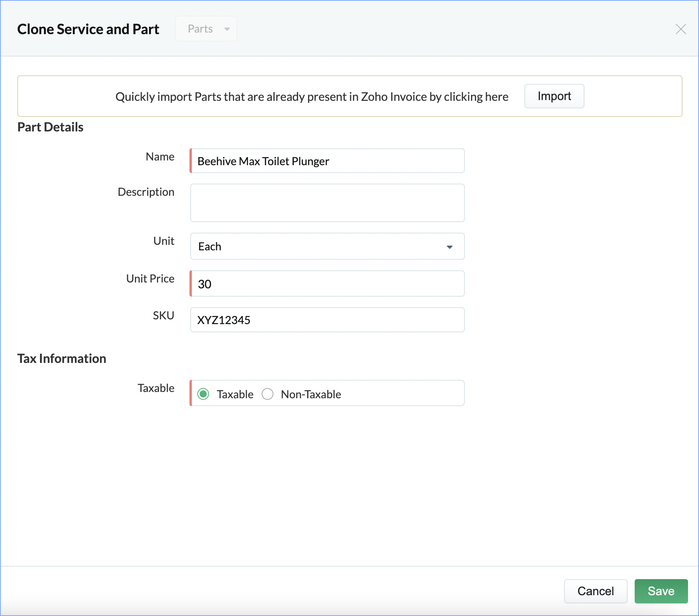Viewport: 699px width, 616px height.
Task: Click the caret arrow in the Unit box
Action: pos(450,247)
